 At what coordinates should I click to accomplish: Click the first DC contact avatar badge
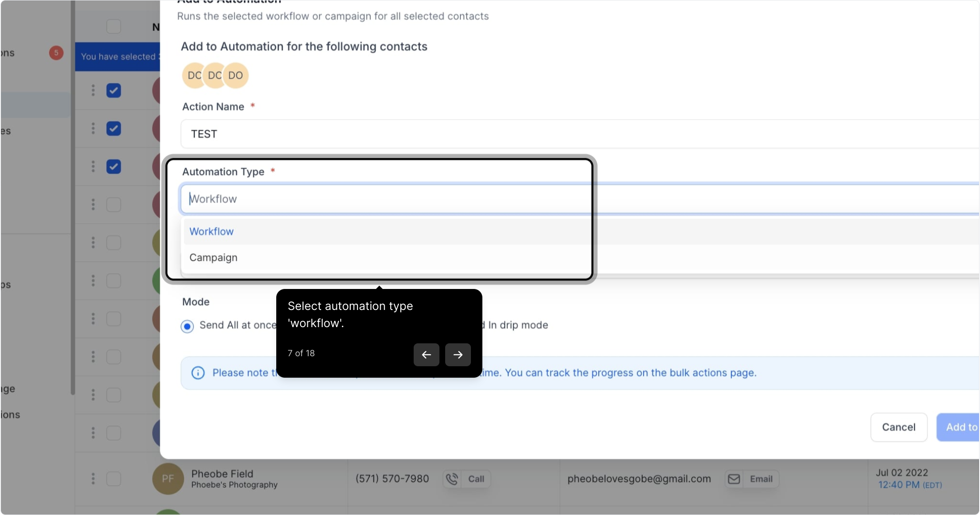pyautogui.click(x=193, y=75)
